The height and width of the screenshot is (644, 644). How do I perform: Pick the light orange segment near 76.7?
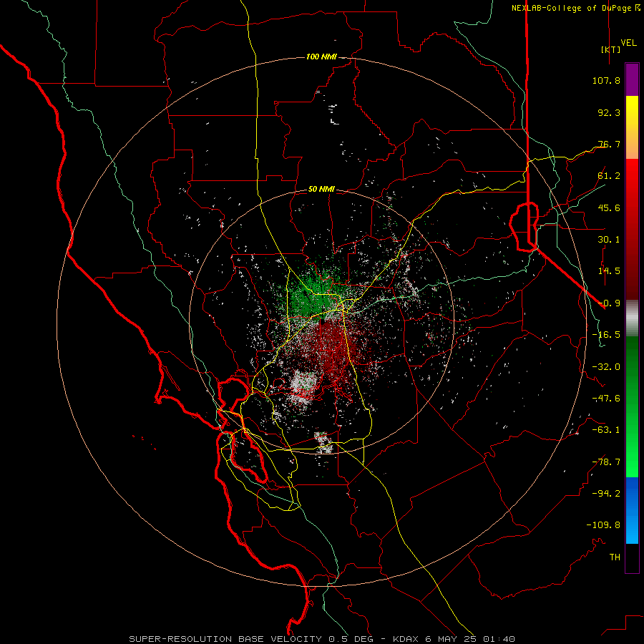click(x=632, y=148)
